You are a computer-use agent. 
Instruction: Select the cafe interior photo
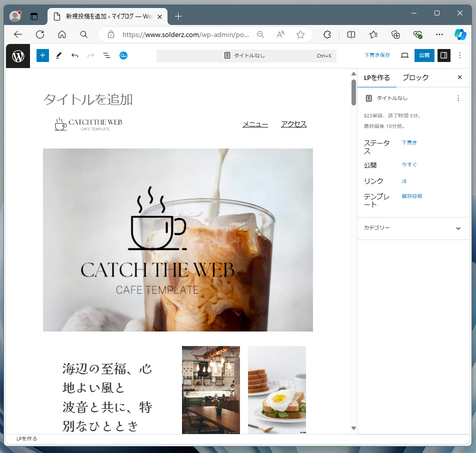point(211,390)
